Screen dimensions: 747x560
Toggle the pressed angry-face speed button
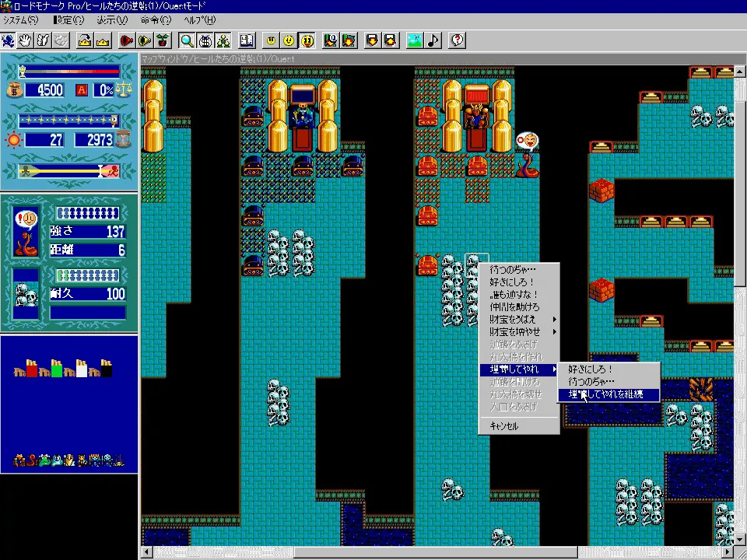click(307, 40)
